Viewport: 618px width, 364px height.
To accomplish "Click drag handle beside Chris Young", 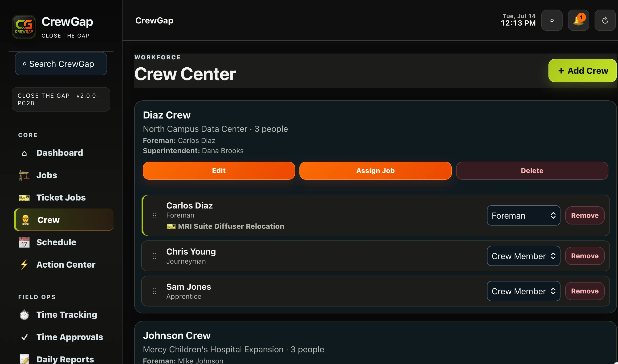I will point(154,256).
